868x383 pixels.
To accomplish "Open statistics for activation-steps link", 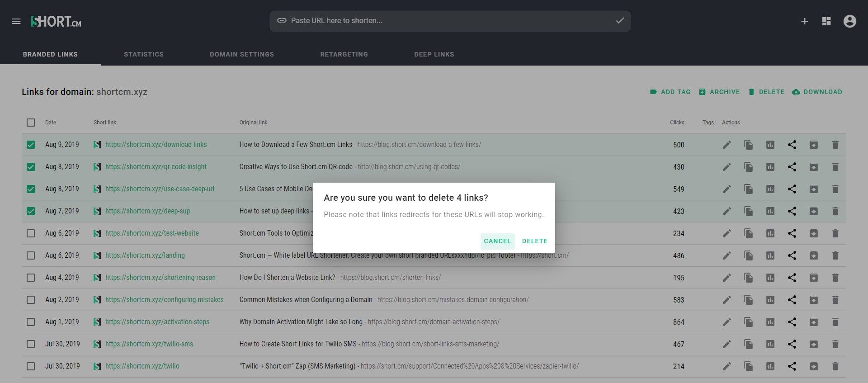I will click(770, 322).
